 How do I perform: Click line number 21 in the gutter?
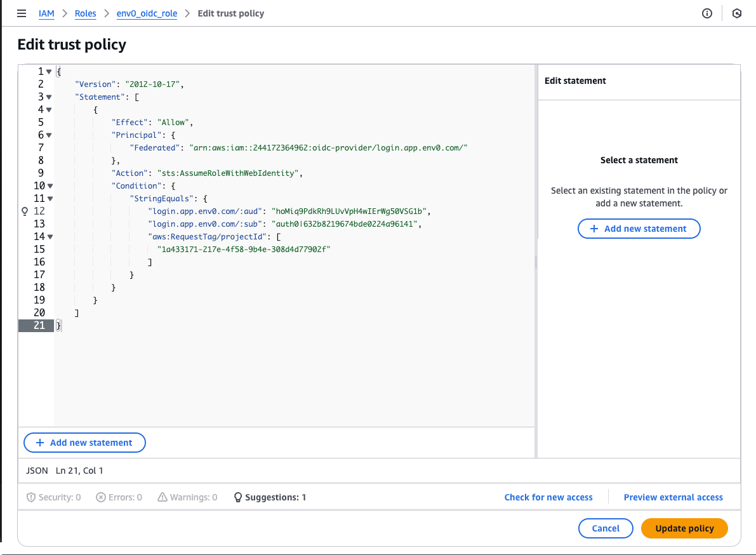39,326
